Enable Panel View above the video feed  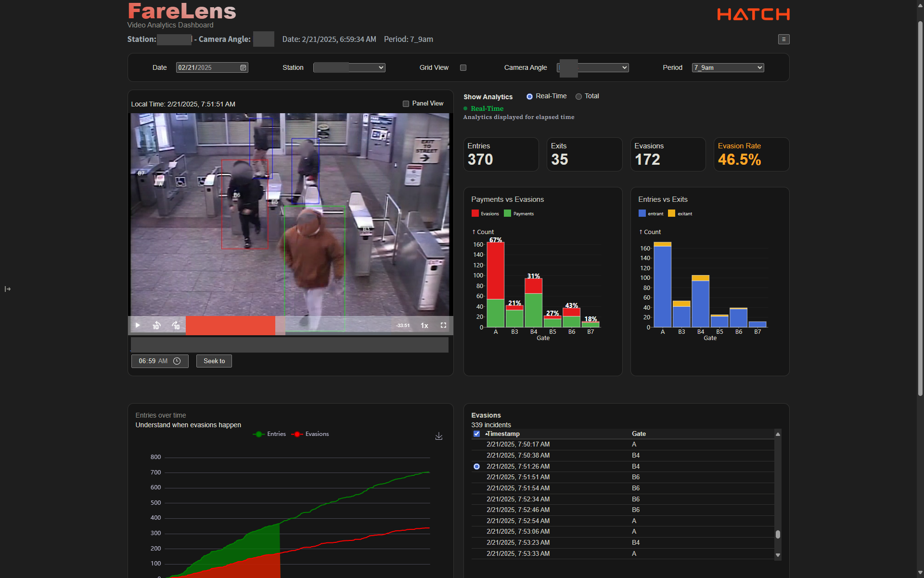406,104
